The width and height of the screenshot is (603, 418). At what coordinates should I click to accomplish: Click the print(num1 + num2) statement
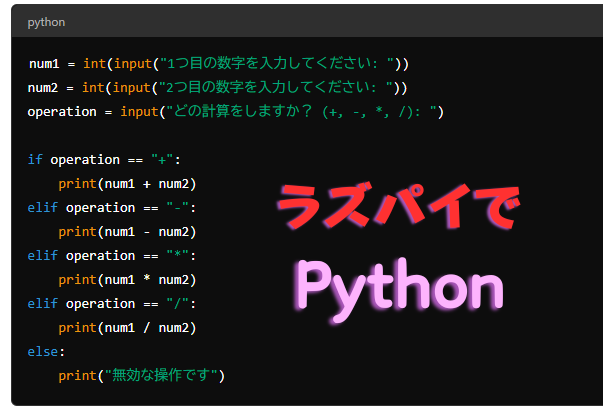(127, 184)
